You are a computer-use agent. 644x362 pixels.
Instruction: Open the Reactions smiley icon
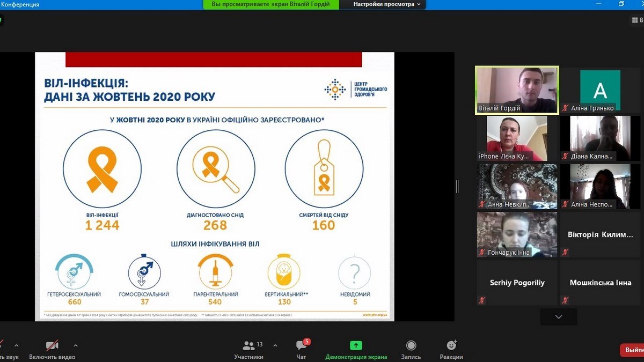[x=451, y=346]
